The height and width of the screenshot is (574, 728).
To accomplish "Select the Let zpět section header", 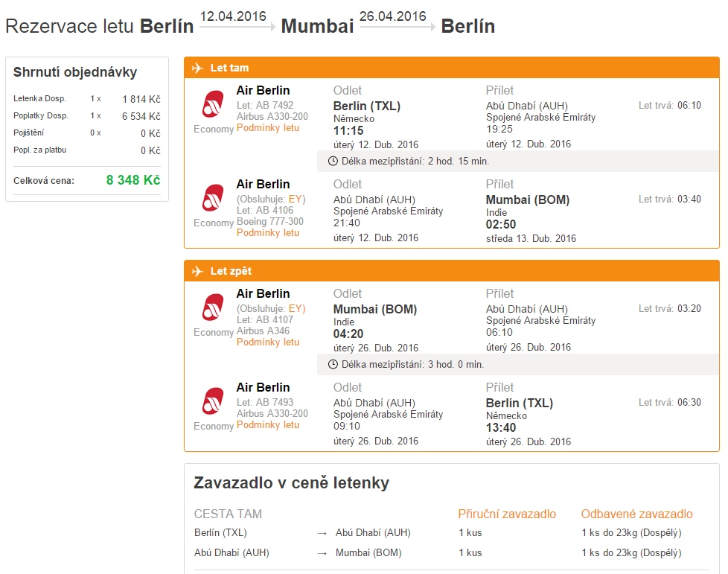I will tap(452, 271).
